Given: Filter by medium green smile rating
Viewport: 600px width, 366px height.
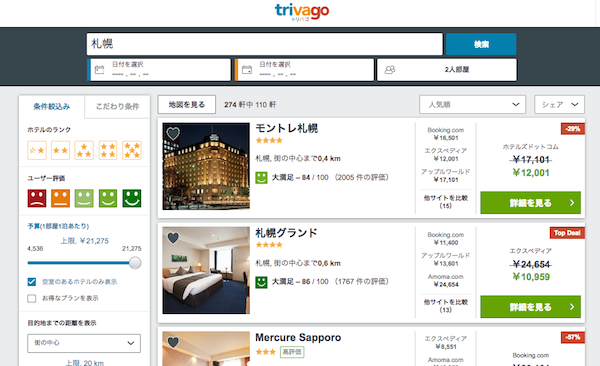Looking at the screenshot, I should pos(108,198).
